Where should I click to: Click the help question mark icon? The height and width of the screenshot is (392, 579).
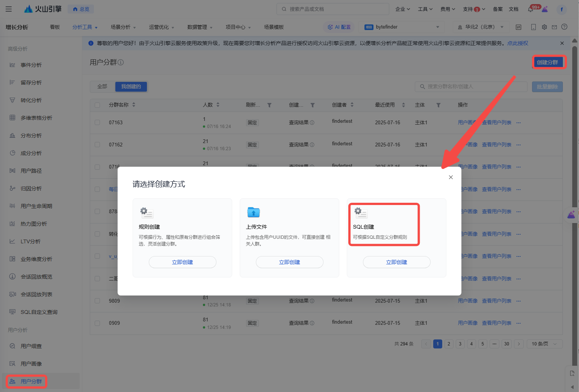click(x=564, y=27)
